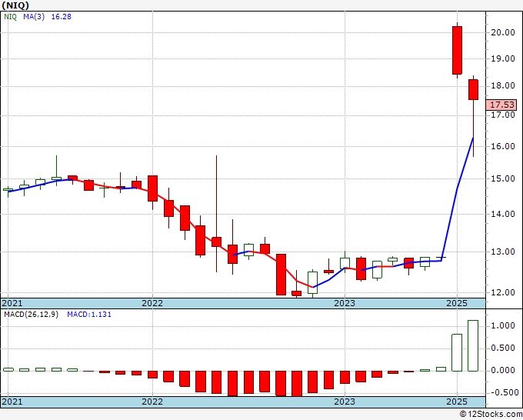
Task: Click the 0.500 MACD axis label
Action: tap(503, 348)
